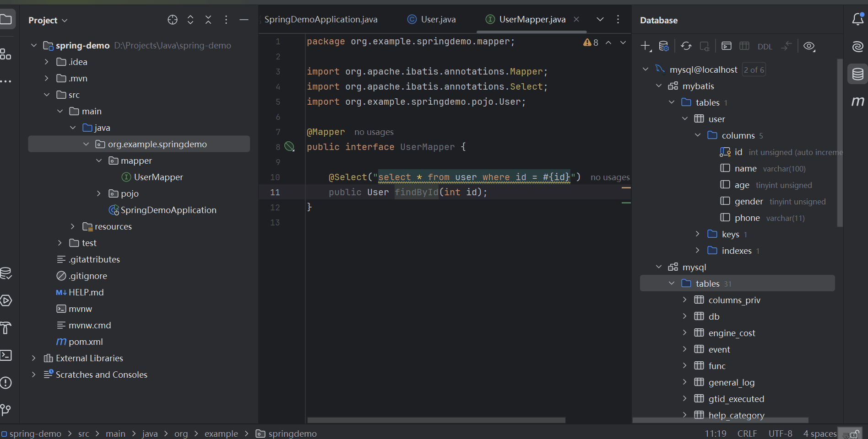This screenshot has height=439, width=868.
Task: Open left sidebar database console icon
Action: pos(5,273)
